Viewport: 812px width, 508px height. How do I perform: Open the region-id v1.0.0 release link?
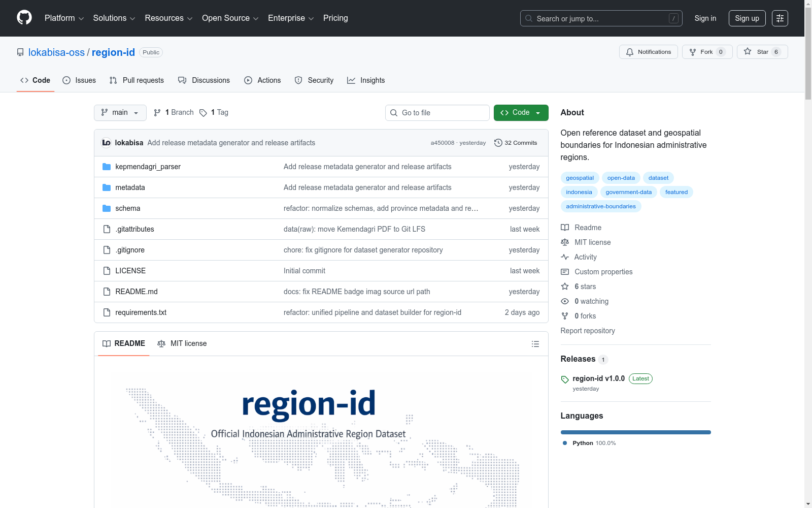(x=598, y=378)
